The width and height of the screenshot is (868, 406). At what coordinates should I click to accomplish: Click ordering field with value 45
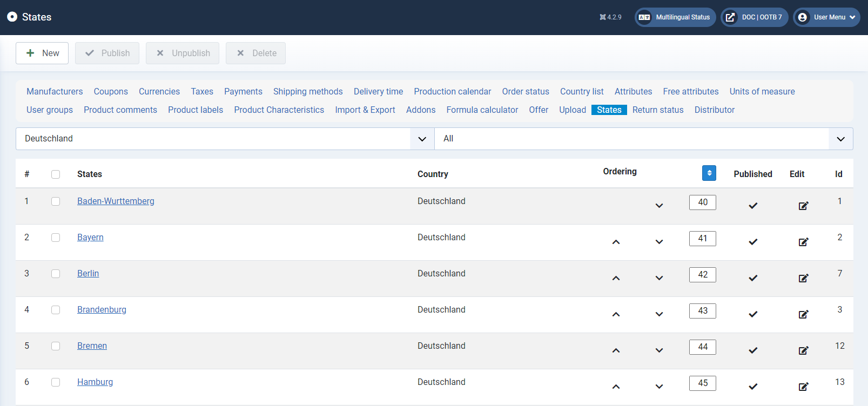703,383
